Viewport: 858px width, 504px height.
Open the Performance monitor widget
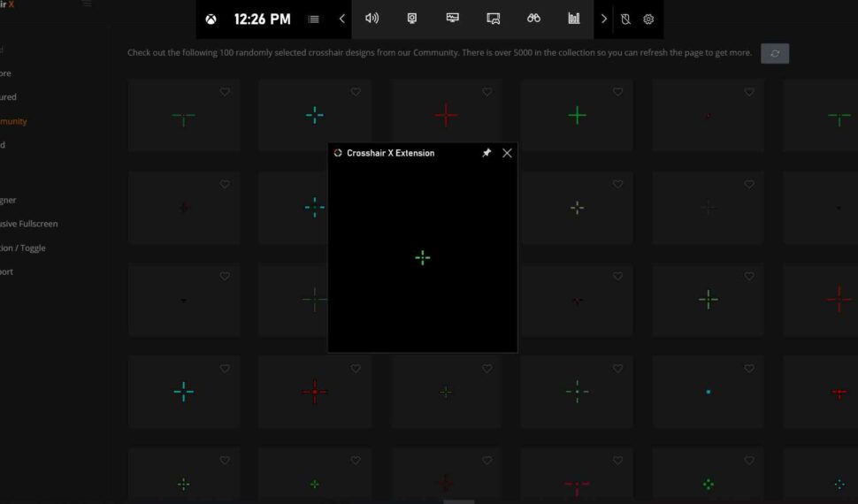coord(453,19)
